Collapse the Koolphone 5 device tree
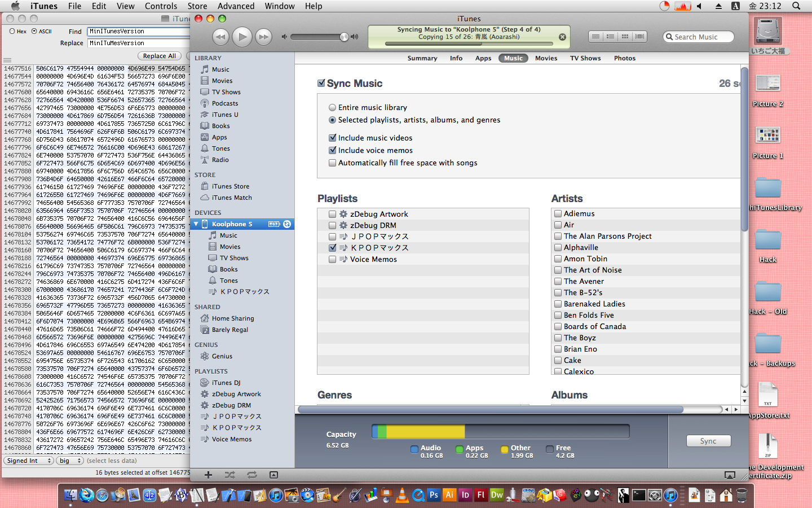 tap(196, 224)
